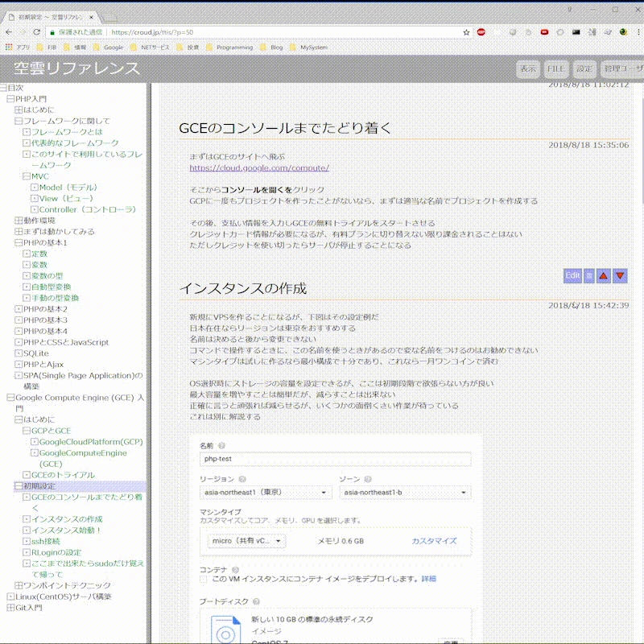Open RLoginの設定 in the table of contents
This screenshot has height=644, width=644.
click(x=56, y=552)
